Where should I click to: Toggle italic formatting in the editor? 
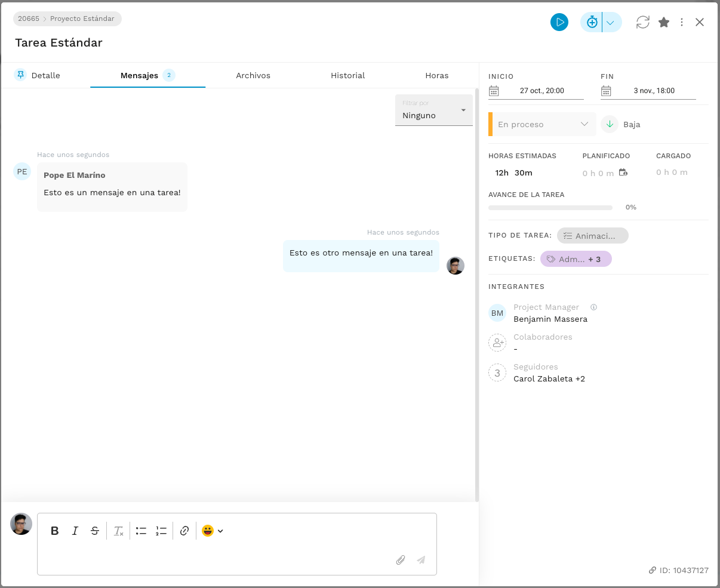click(x=75, y=531)
